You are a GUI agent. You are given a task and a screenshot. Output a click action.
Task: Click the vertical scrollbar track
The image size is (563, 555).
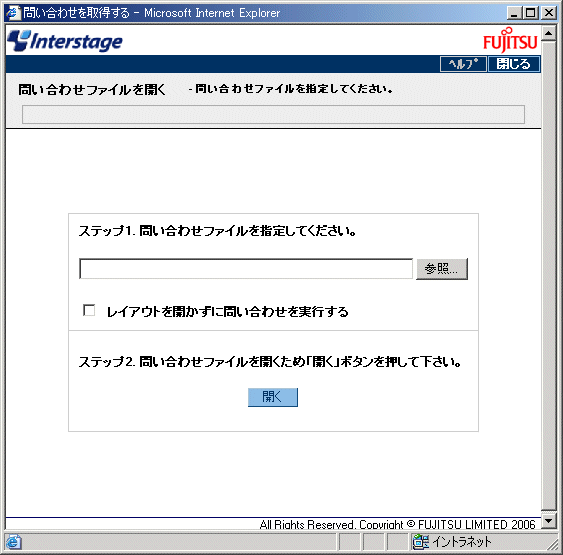click(549, 276)
